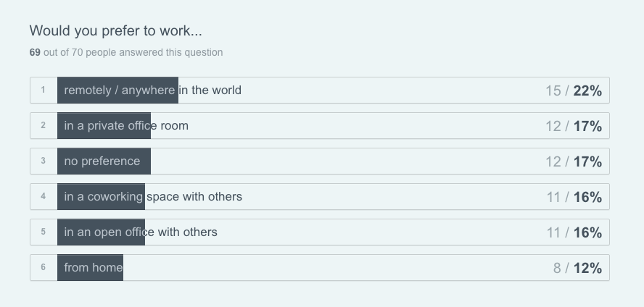Image resolution: width=644 pixels, height=307 pixels.
Task: Click rank number 3 beside 'no preference'
Action: tap(44, 161)
